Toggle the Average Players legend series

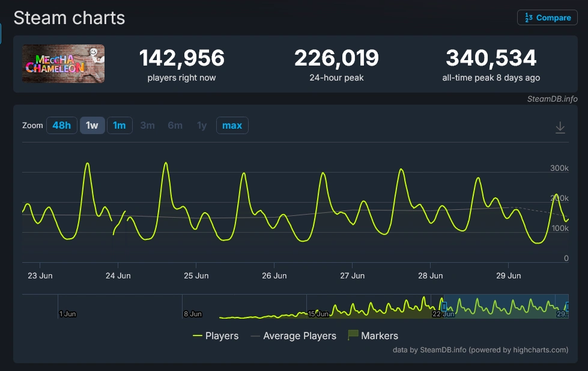(293, 336)
